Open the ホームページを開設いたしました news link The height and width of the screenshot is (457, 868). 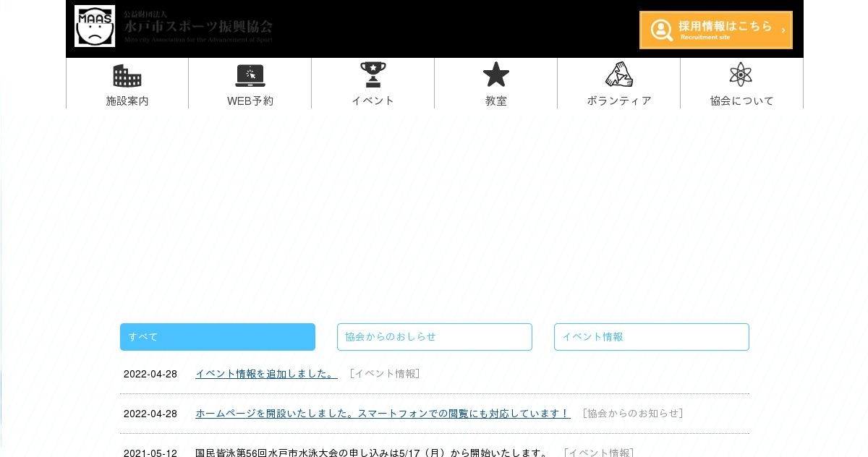click(383, 414)
